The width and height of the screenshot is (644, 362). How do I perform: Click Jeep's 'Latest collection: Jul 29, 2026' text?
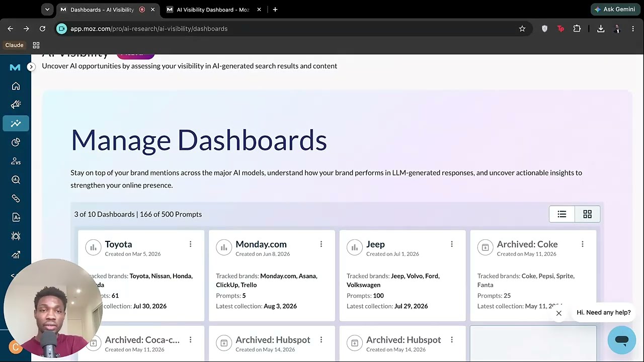click(387, 306)
